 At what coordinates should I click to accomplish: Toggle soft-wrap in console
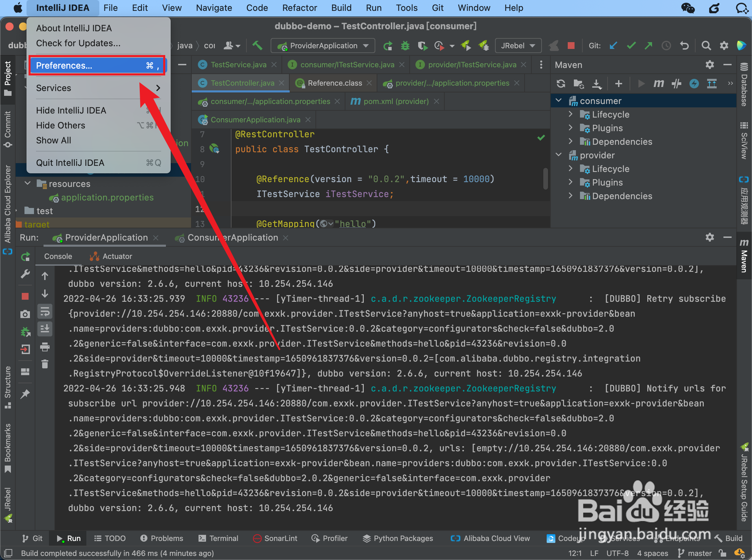(x=45, y=312)
